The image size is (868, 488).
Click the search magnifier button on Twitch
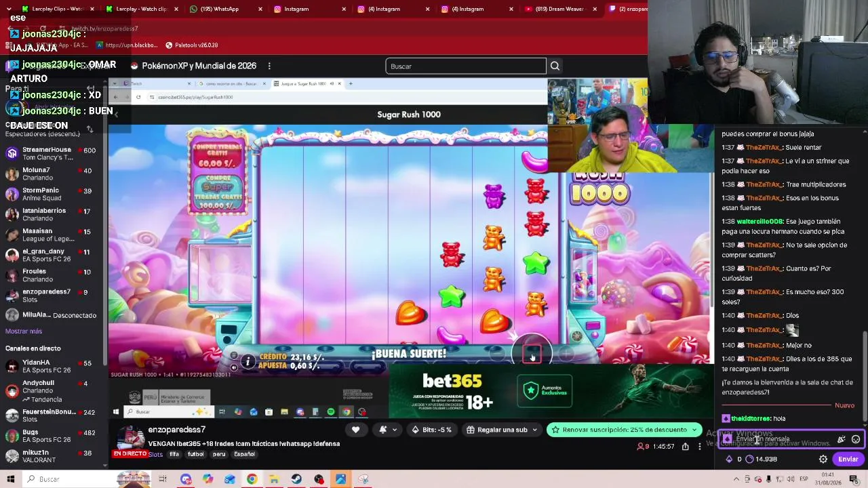click(555, 66)
